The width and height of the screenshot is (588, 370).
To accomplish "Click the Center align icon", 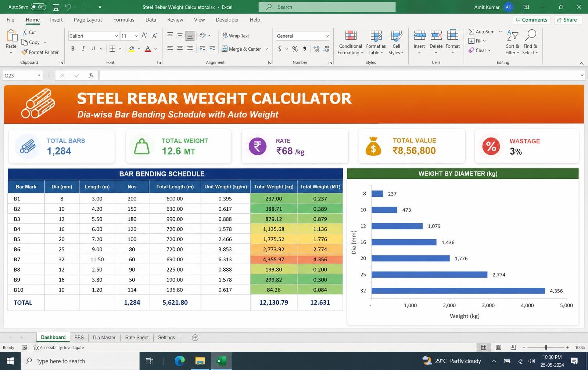I will (180, 48).
